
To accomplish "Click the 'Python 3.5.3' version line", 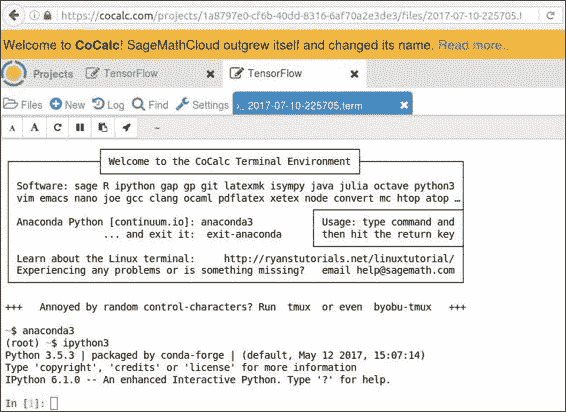I will coord(215,355).
